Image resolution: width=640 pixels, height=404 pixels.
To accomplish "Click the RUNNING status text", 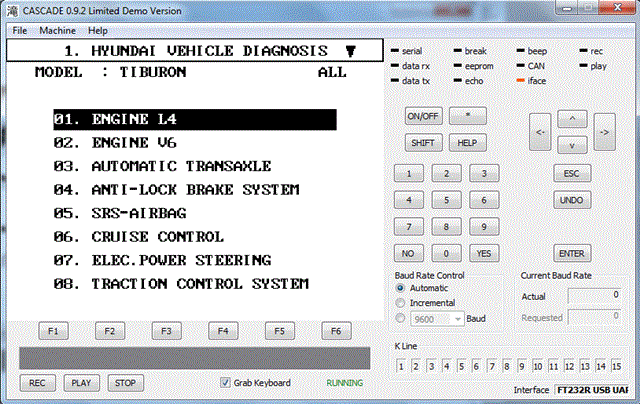I will point(344,383).
